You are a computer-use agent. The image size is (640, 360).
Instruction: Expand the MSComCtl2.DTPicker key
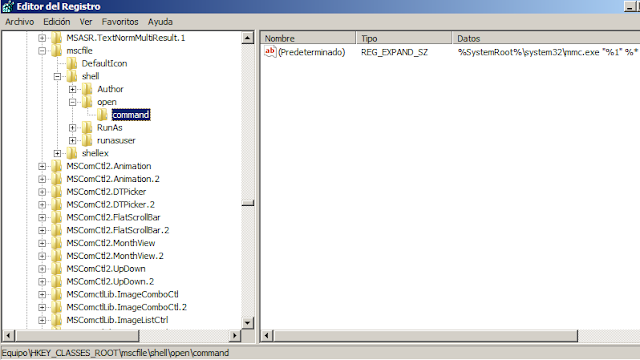click(42, 192)
